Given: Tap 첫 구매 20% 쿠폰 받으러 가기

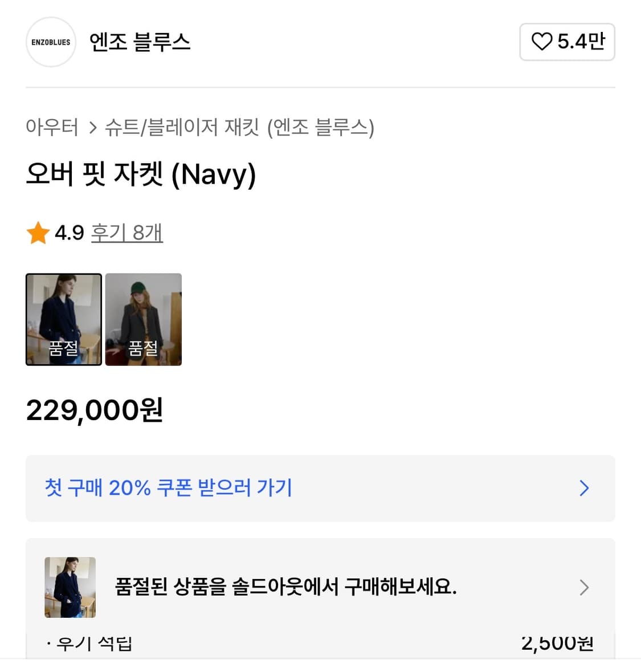Looking at the screenshot, I should pos(169,488).
